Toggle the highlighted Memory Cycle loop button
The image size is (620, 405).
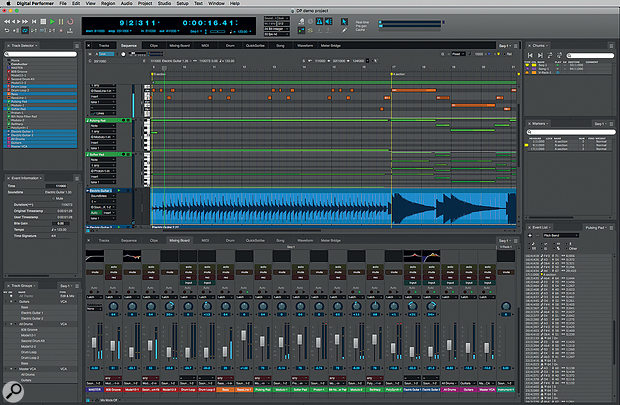coord(25,30)
